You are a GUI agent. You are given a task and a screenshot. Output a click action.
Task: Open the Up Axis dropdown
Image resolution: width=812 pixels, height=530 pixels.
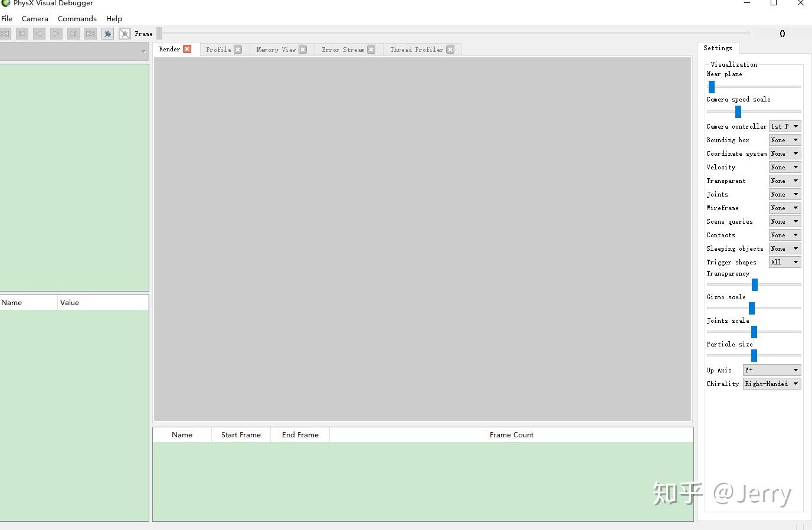click(772, 370)
